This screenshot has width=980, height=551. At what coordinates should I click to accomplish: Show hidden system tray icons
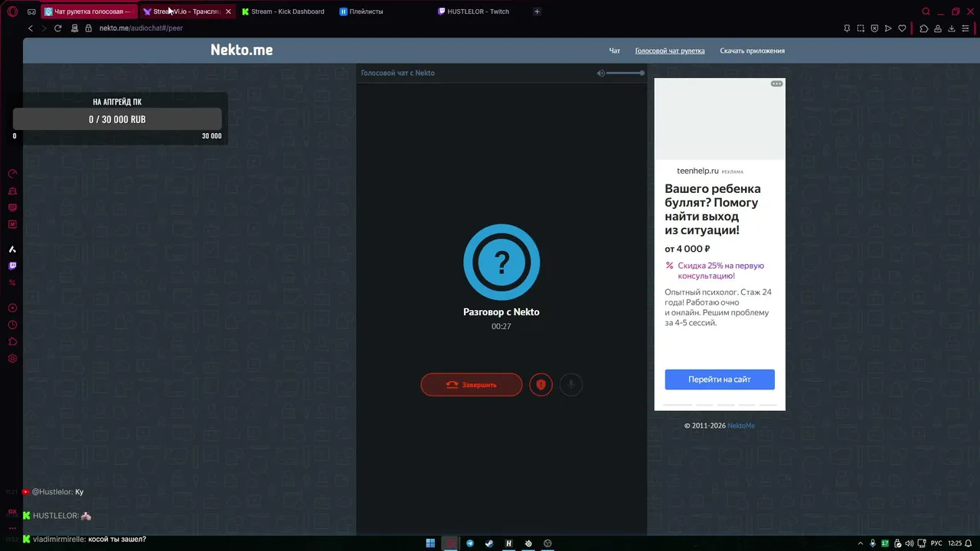point(860,543)
